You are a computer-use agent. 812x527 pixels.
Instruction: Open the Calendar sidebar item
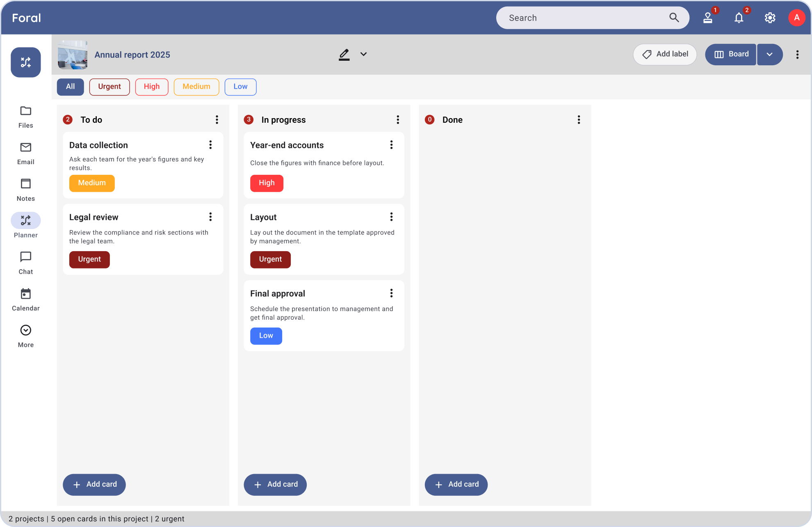[x=25, y=300]
